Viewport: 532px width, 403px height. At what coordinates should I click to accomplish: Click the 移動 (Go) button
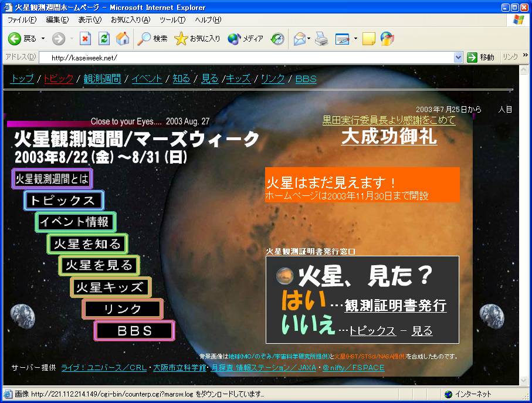[x=481, y=57]
